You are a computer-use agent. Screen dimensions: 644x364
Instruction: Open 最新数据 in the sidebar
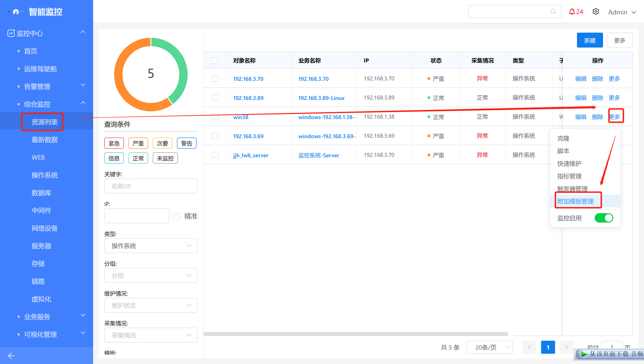click(44, 140)
